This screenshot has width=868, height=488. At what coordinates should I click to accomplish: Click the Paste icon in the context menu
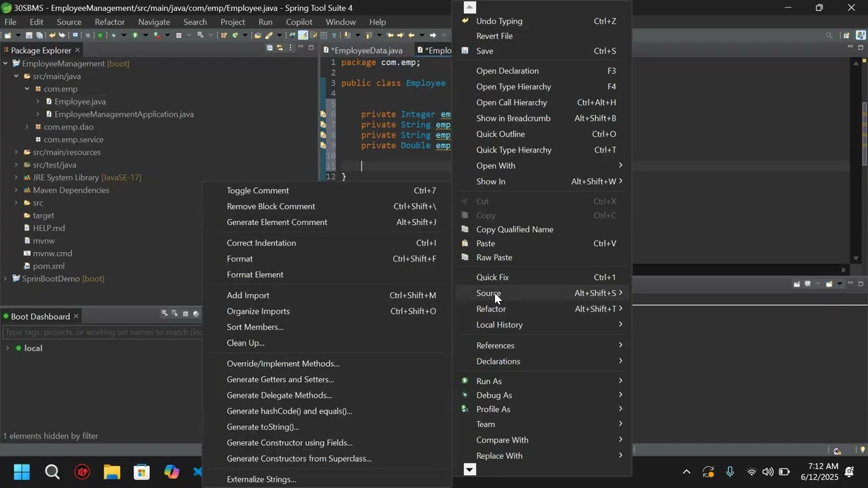(465, 243)
